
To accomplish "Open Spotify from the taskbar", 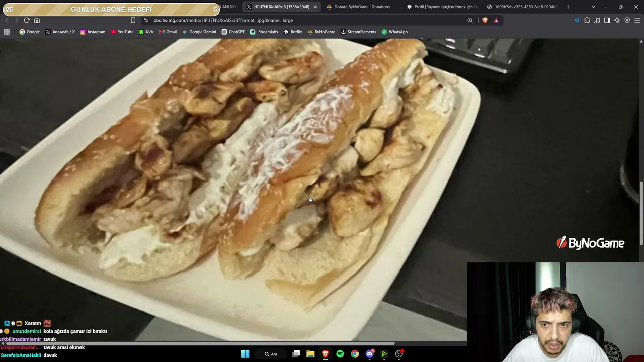I will pos(340,354).
